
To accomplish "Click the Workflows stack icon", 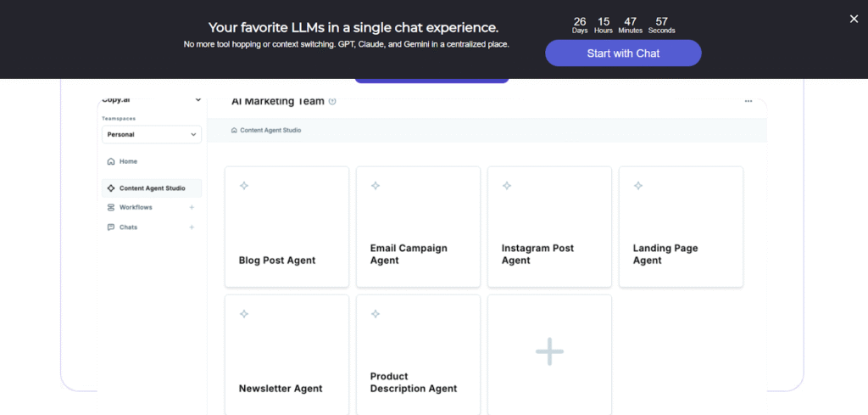I will [x=111, y=207].
